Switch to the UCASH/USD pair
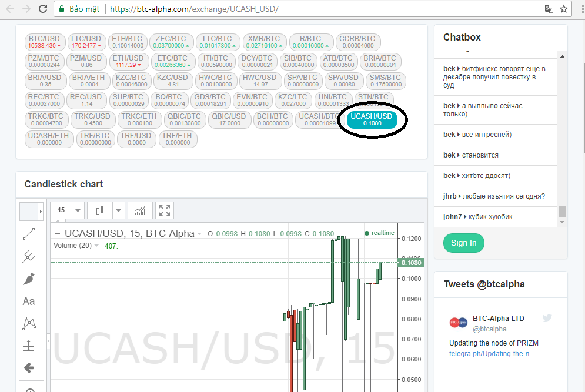Image resolution: width=585 pixels, height=392 pixels. coord(372,119)
